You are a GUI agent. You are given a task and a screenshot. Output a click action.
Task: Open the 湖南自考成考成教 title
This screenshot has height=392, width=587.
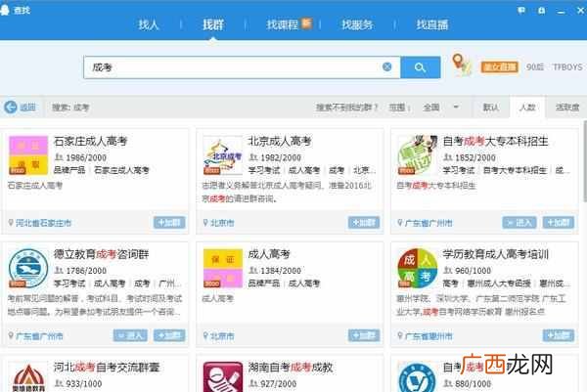(x=291, y=368)
